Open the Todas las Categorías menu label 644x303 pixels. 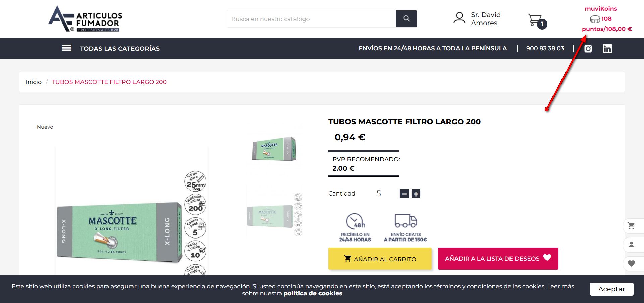point(120,49)
